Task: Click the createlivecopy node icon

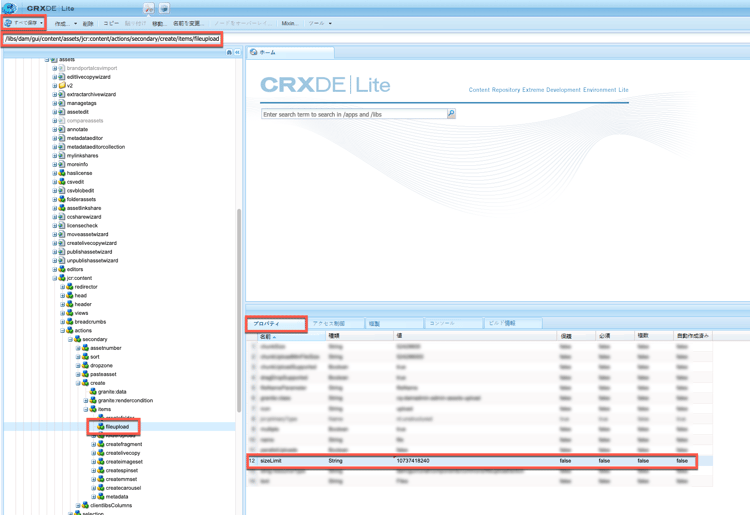Action: tap(101, 453)
